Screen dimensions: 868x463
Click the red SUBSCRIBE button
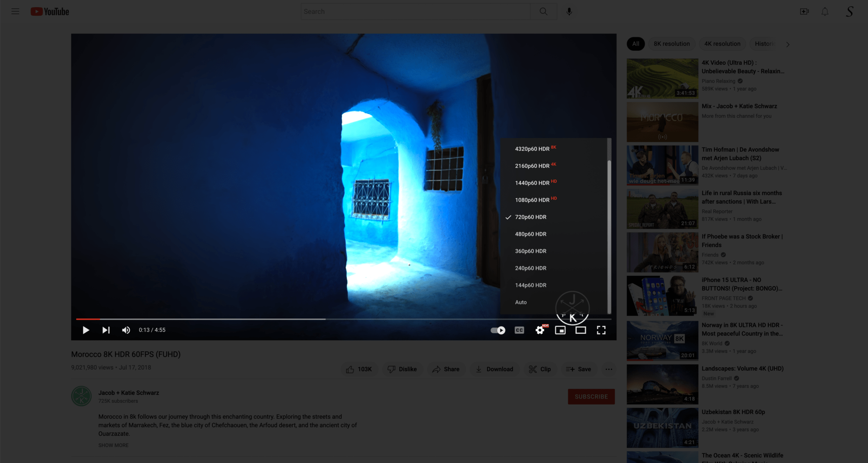591,396
